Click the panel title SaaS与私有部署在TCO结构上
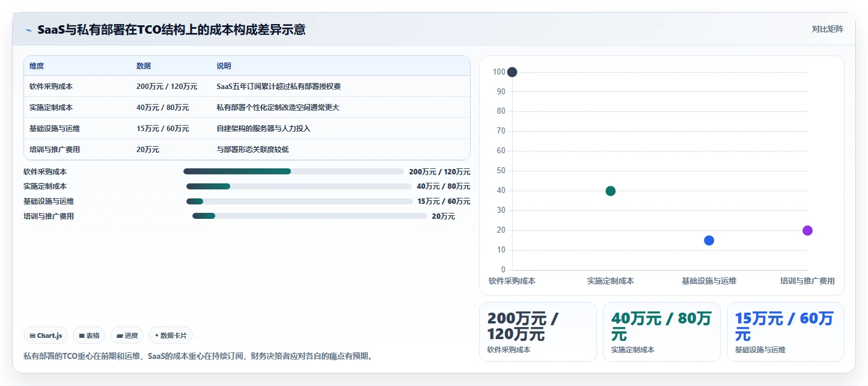Viewport: 868px width, 386px height. click(x=171, y=29)
